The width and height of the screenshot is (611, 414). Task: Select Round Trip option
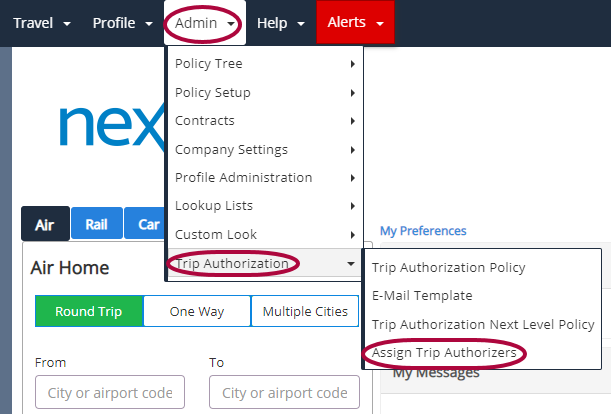coord(89,311)
